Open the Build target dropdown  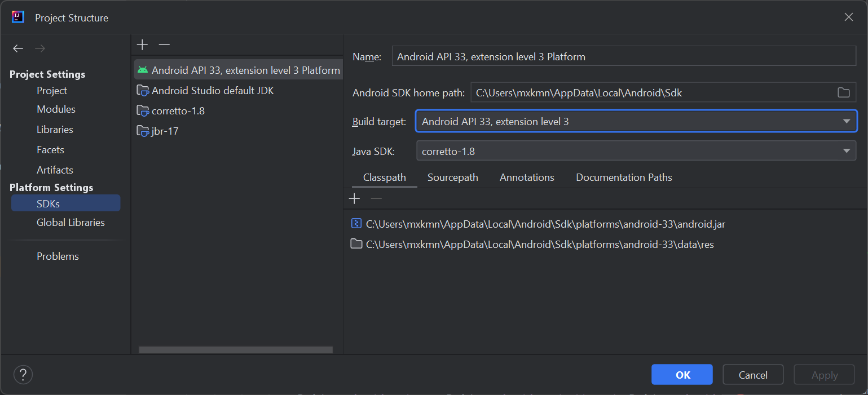[636, 121]
